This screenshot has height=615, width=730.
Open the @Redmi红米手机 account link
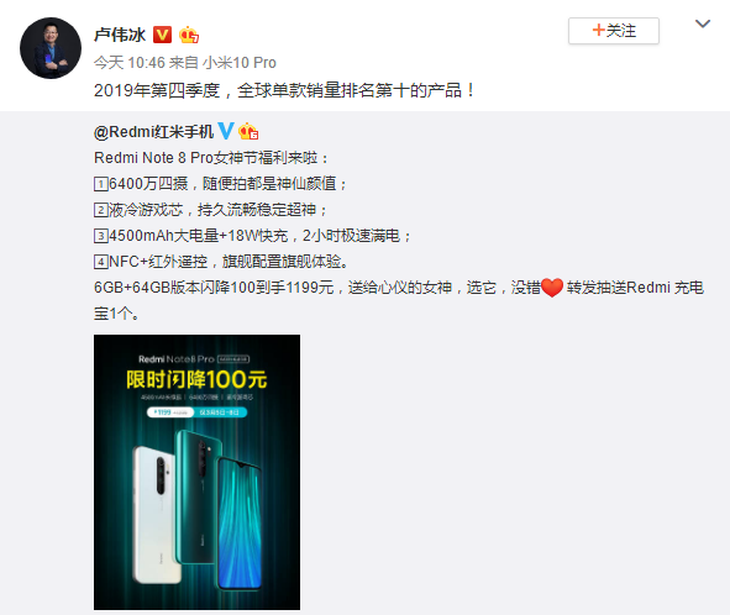pyautogui.click(x=154, y=132)
